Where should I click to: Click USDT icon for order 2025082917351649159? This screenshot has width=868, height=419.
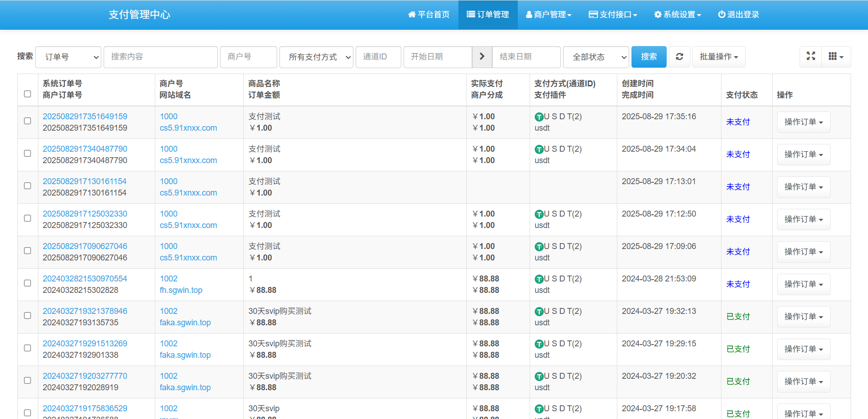539,117
